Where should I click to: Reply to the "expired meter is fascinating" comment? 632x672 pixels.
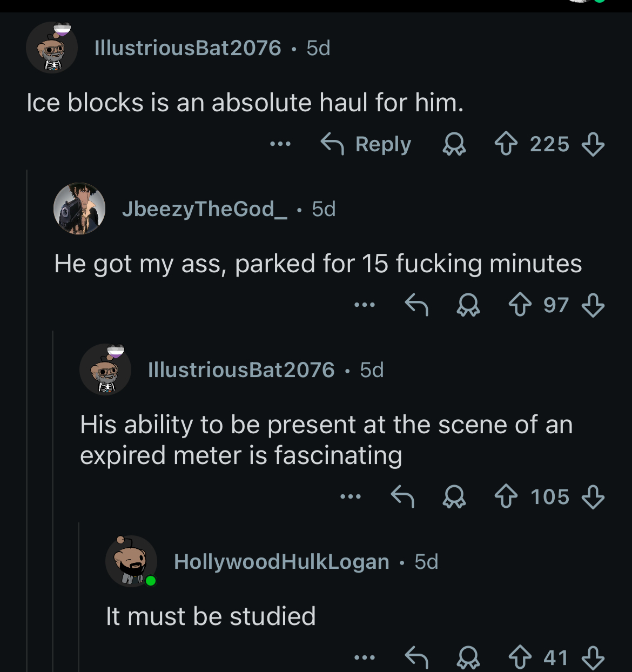[x=402, y=496]
